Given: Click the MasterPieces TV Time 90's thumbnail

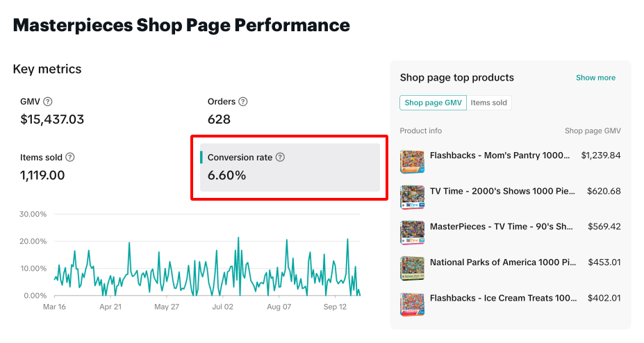Looking at the screenshot, I should 412,233.
